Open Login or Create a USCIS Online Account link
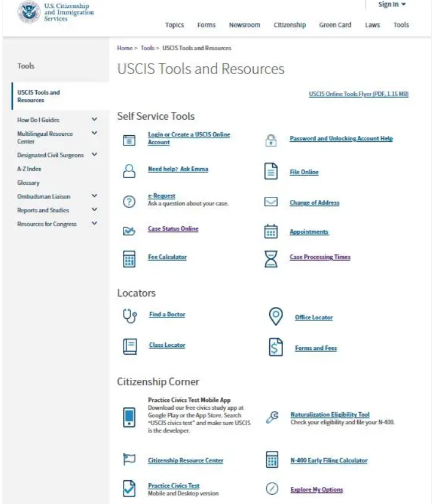This screenshot has width=433, height=504. pos(189,138)
